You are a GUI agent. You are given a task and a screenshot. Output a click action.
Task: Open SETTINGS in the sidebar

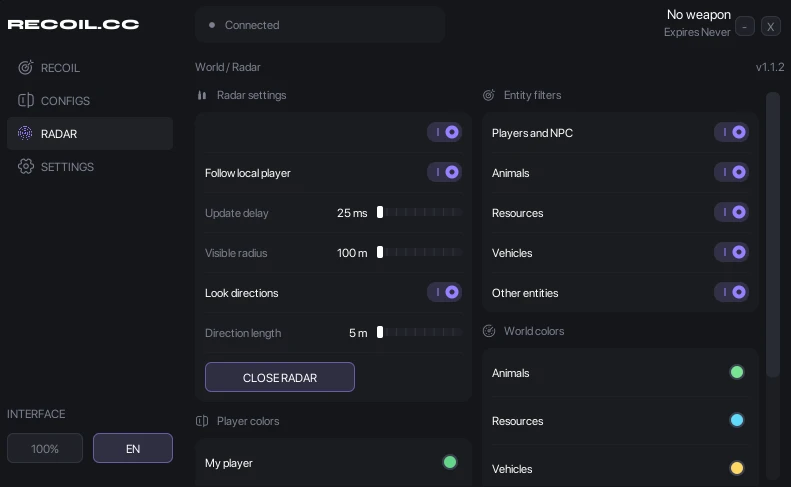click(x=90, y=167)
